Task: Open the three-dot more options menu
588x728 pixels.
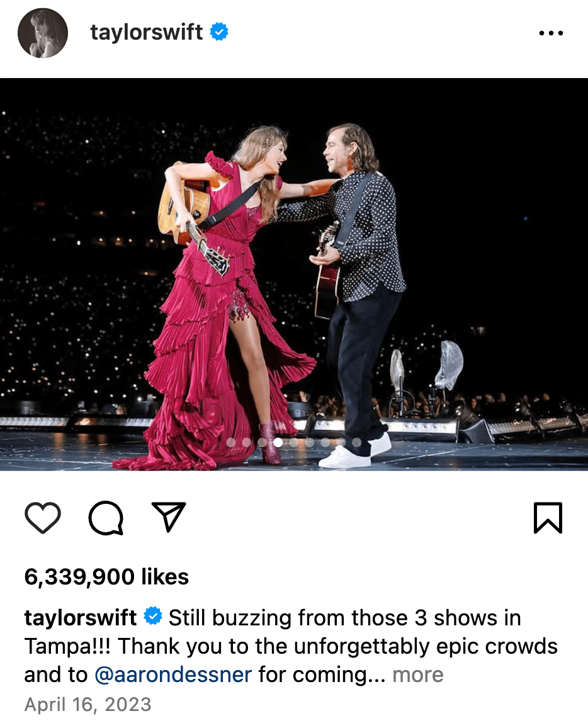Action: [x=551, y=33]
